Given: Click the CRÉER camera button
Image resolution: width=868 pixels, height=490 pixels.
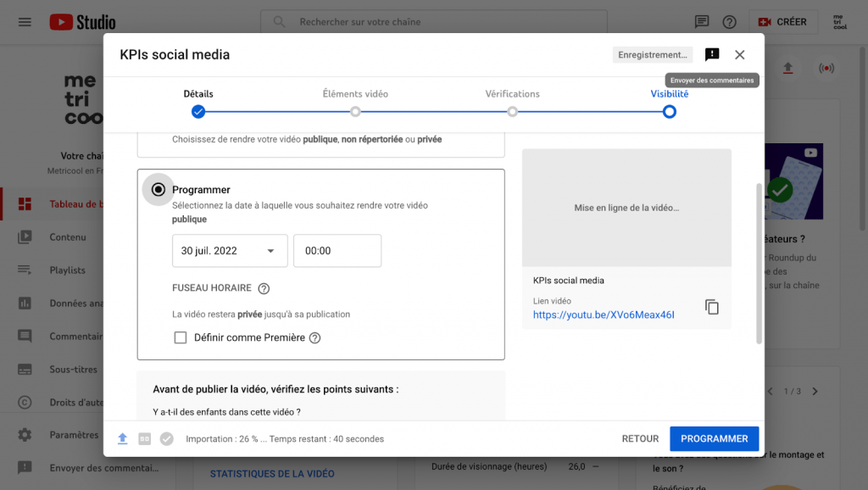Looking at the screenshot, I should tap(782, 22).
